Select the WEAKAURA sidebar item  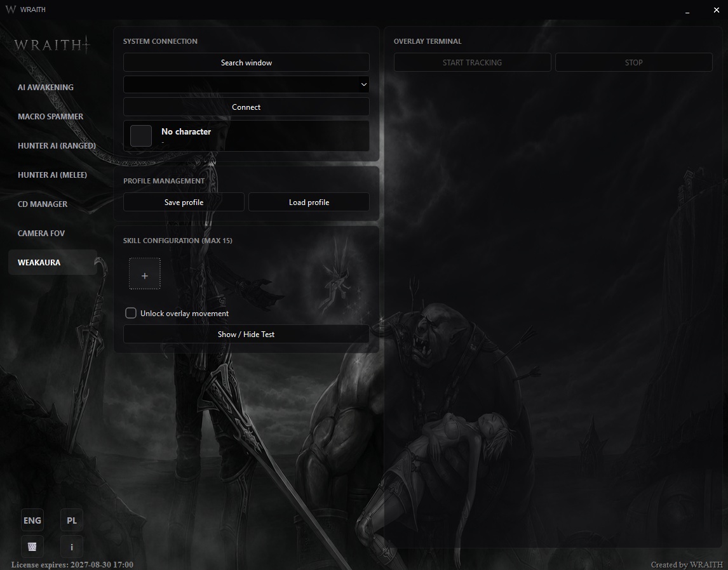[x=53, y=263]
